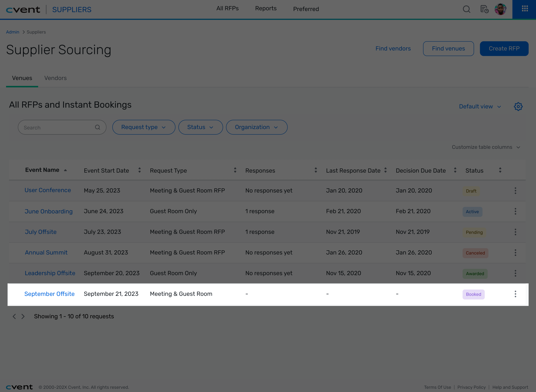This screenshot has height=392, width=536.
Task: Open June Onboarding event link
Action: click(49, 211)
